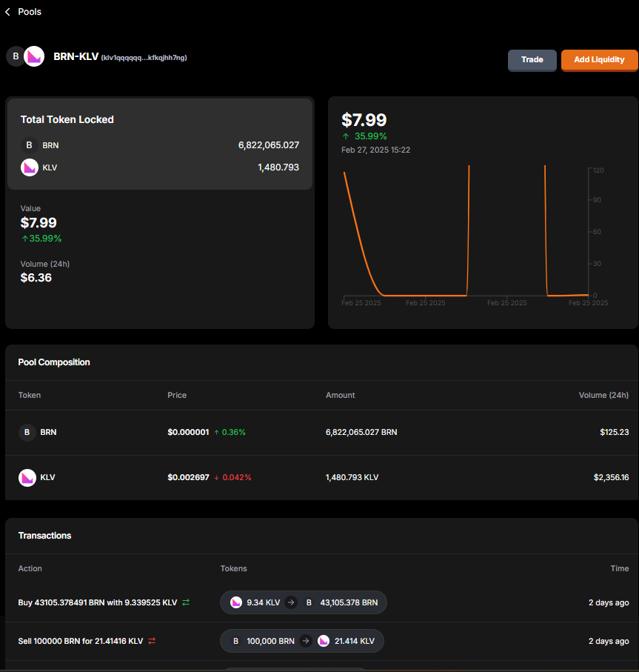Select the 6,822,065.027 locked BRN value
This screenshot has height=672, width=639.
click(269, 145)
